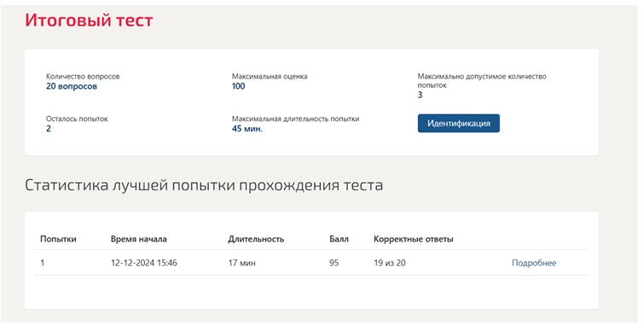
Task: Click the score cell showing 95
Action: [x=334, y=263]
